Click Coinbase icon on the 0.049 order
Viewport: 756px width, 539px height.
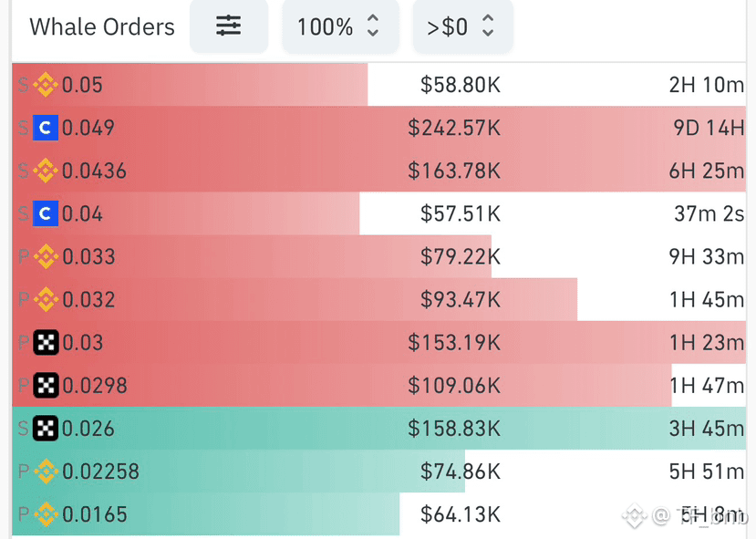[x=46, y=128]
